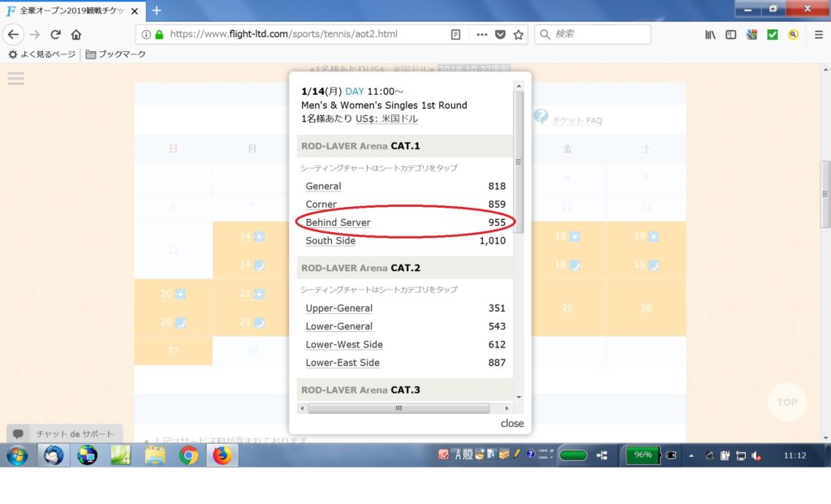Open チャット de サポート chat widget
Image resolution: width=831 pixels, height=504 pixels.
pos(65,433)
